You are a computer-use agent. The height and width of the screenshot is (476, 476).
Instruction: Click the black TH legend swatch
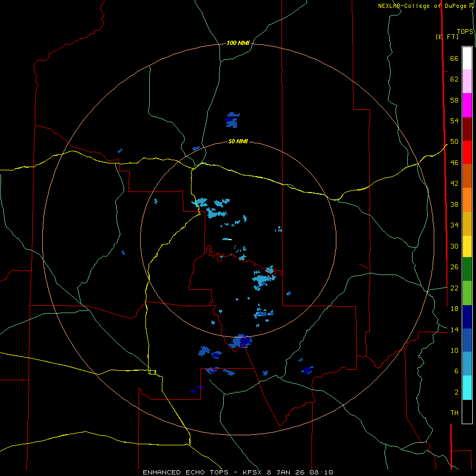coord(467,411)
